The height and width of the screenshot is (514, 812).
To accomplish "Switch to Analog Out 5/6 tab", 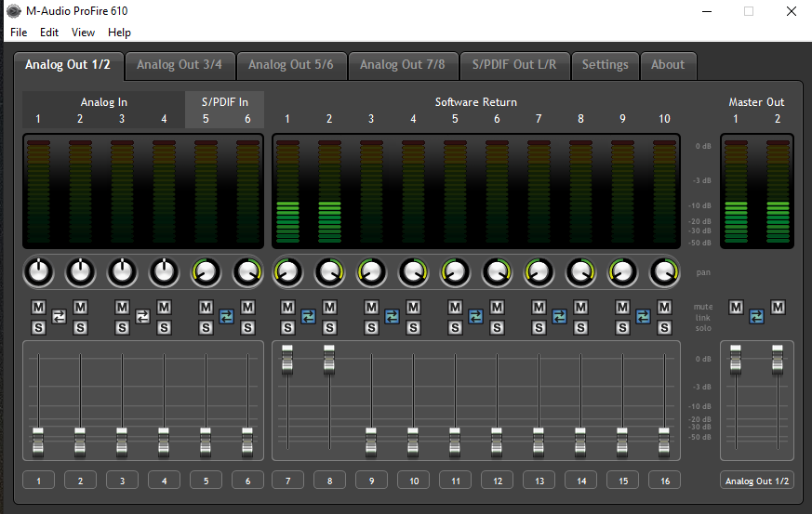I will click(291, 65).
